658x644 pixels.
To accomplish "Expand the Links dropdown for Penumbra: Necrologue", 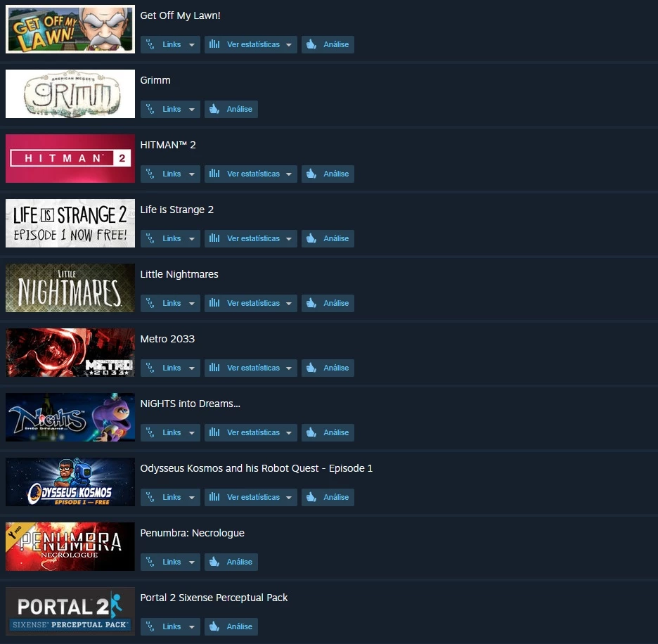I will pyautogui.click(x=170, y=562).
